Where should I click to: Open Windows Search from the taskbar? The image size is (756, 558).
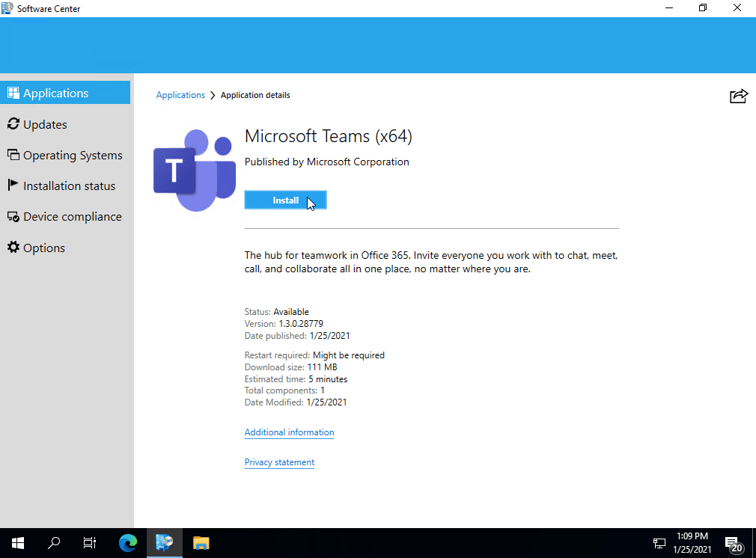point(53,543)
